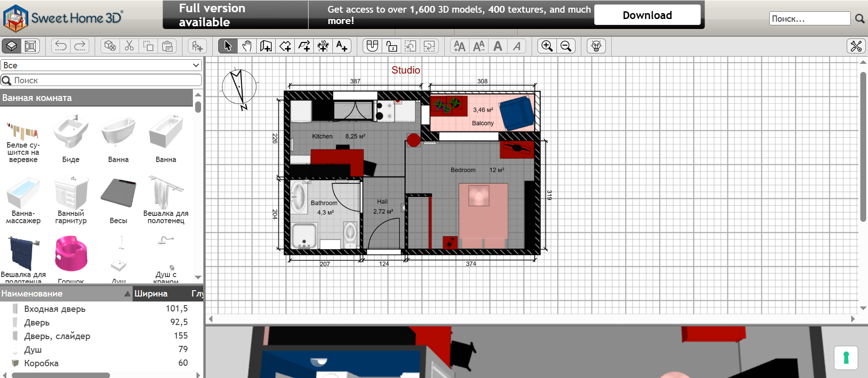The width and height of the screenshot is (868, 378).
Task: Select the pan (hand) tool
Action: (247, 46)
